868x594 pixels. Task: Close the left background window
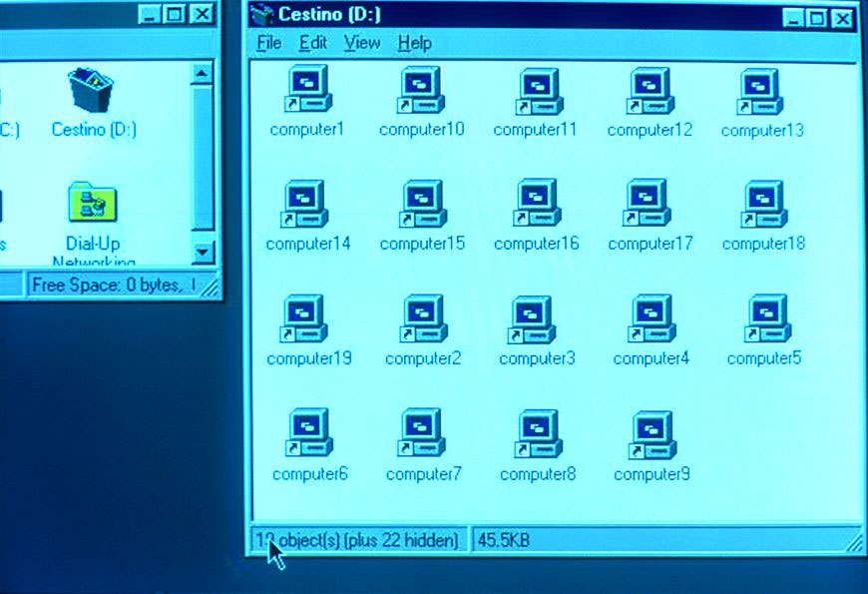203,14
